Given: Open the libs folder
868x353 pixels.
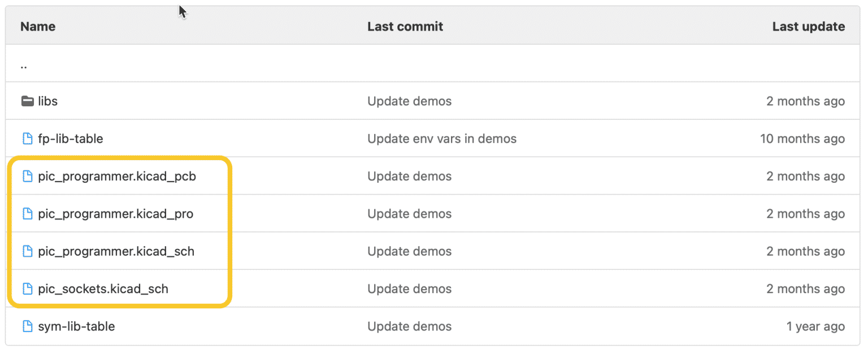Looking at the screenshot, I should tap(48, 101).
